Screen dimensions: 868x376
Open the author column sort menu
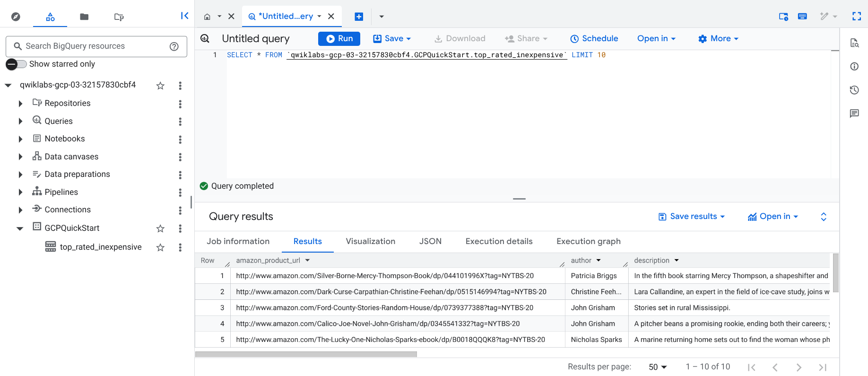[x=599, y=261]
